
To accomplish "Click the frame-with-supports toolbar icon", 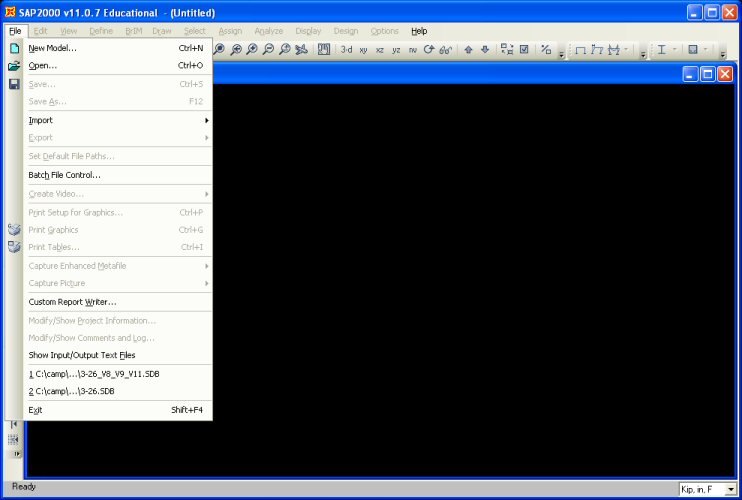I will (x=597, y=50).
